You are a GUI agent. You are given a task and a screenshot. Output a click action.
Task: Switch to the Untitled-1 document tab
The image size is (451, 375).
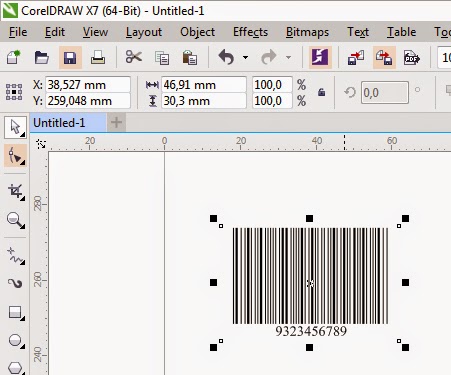click(68, 123)
